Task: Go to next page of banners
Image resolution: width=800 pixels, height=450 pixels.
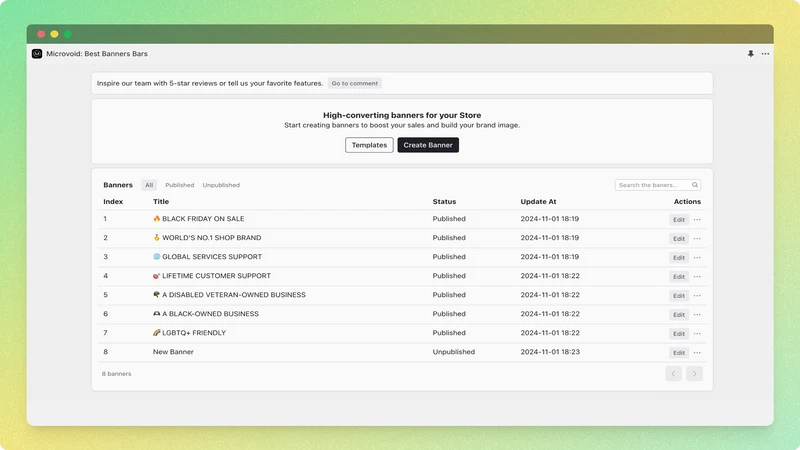Action: coord(694,373)
